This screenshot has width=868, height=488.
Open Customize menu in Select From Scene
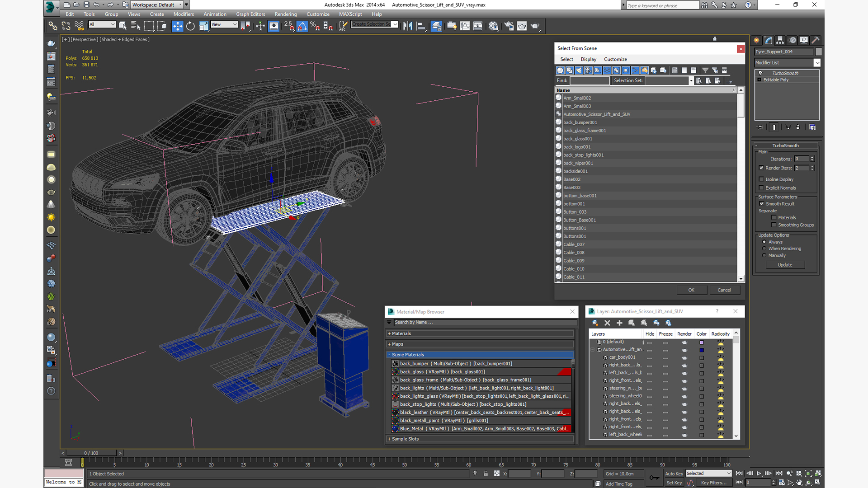[615, 59]
